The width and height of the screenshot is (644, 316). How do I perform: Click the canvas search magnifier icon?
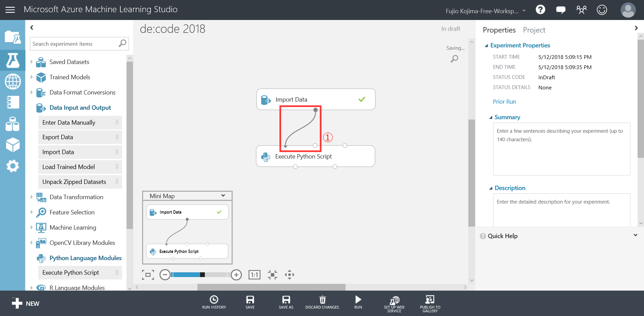pos(454,59)
